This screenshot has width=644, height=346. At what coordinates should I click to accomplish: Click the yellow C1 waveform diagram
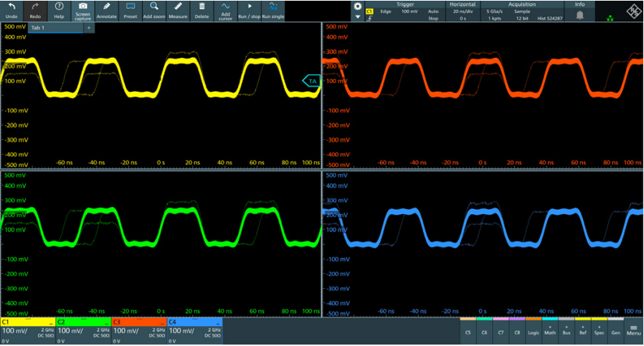click(x=161, y=95)
